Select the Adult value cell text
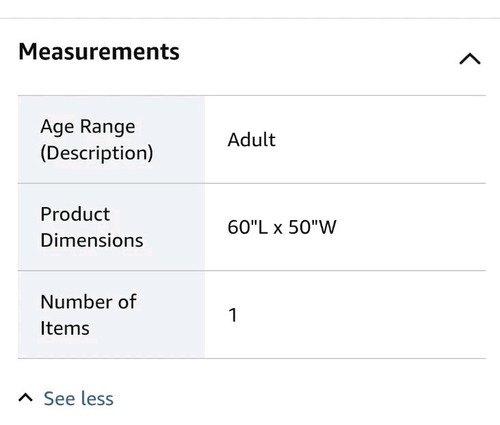500x425 pixels. tap(252, 139)
